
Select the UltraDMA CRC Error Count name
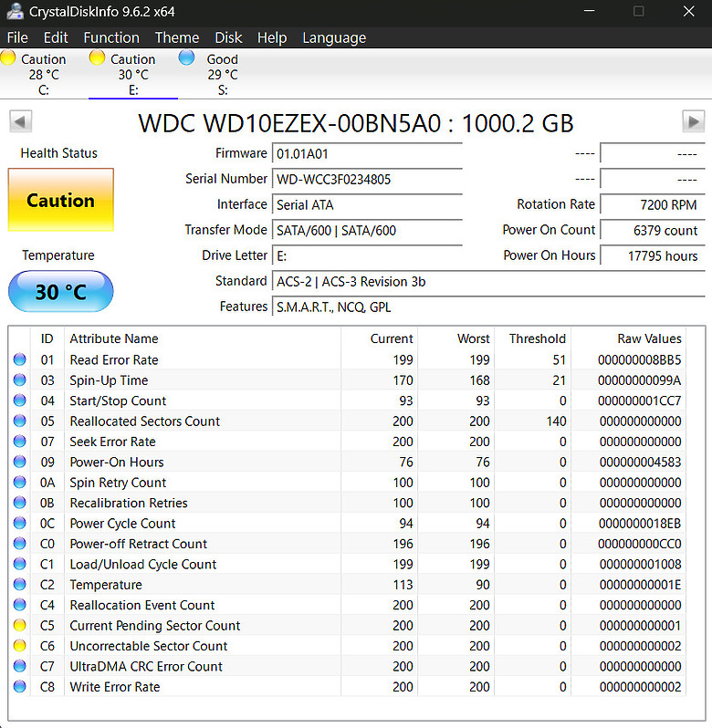(x=146, y=666)
